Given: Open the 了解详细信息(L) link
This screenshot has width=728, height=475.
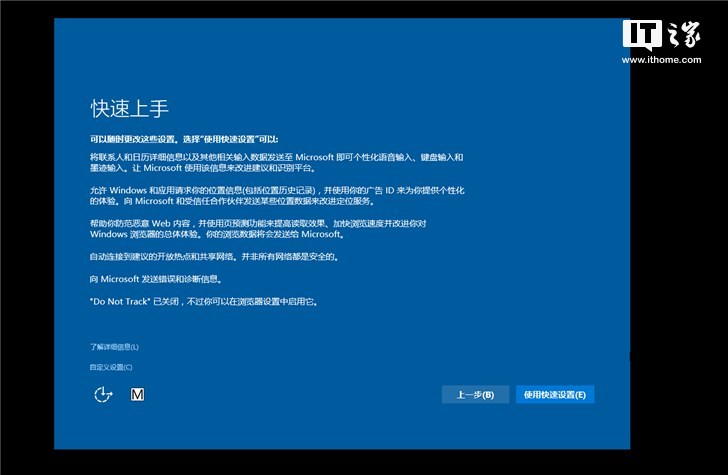Looking at the screenshot, I should coord(114,347).
